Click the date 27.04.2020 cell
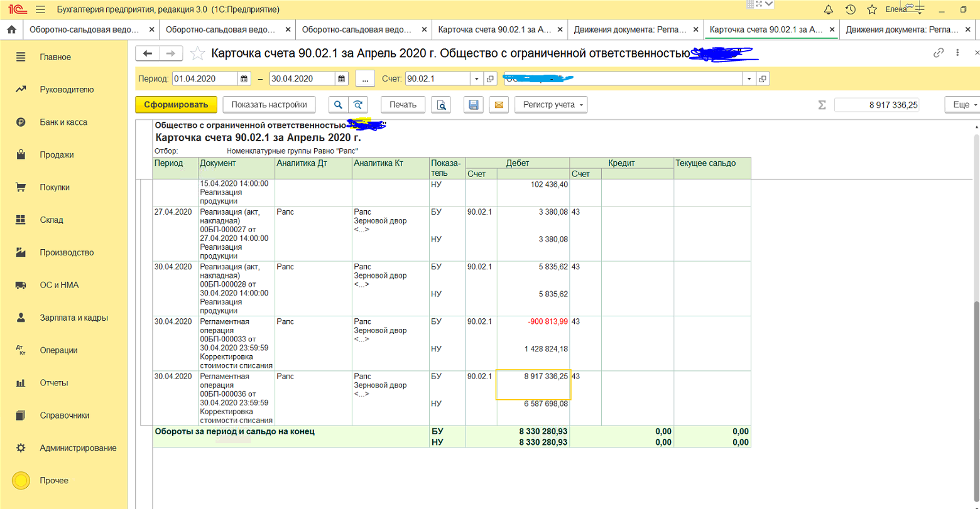 pos(173,212)
